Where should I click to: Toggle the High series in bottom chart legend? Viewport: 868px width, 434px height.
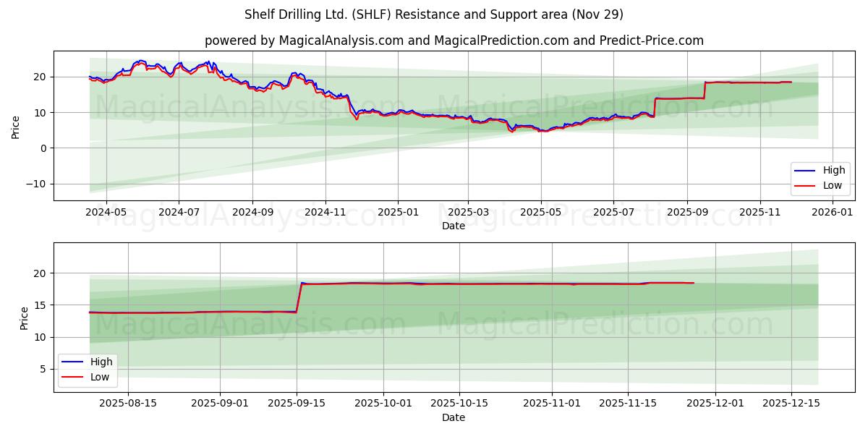coord(101,362)
